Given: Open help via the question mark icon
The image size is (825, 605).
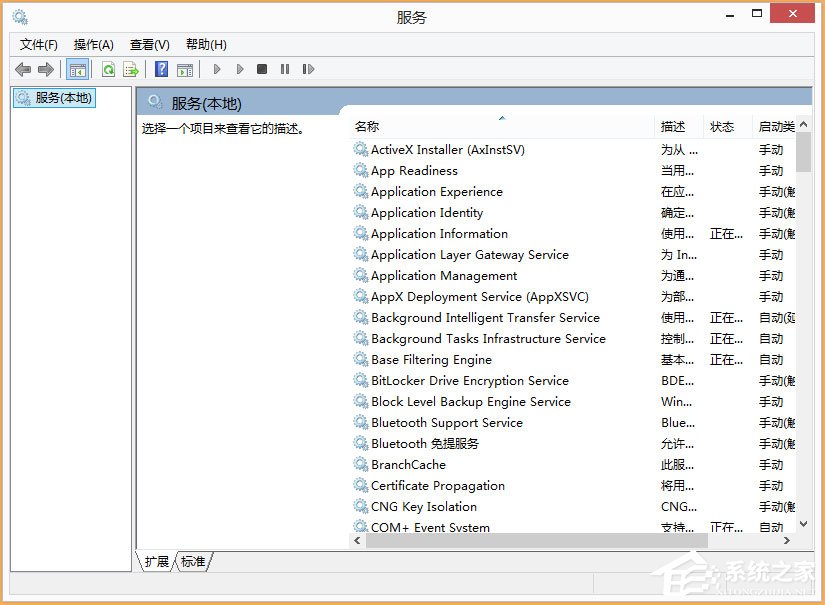Looking at the screenshot, I should coord(161,68).
